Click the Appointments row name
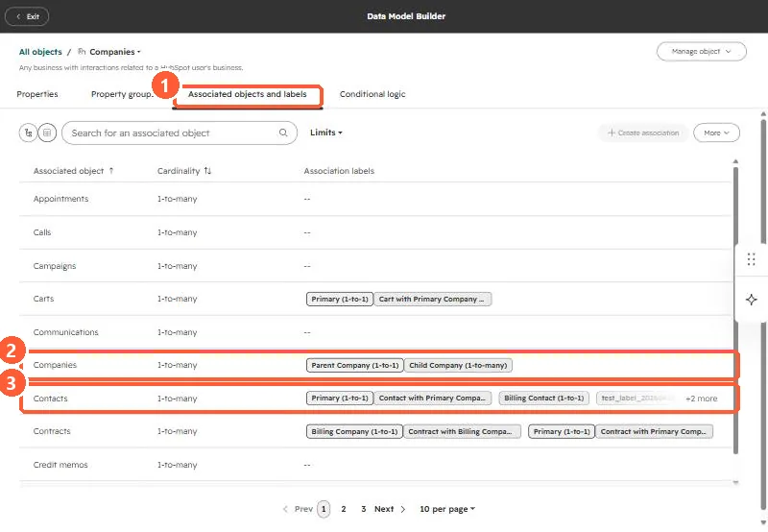Image resolution: width=768 pixels, height=532 pixels. point(60,199)
